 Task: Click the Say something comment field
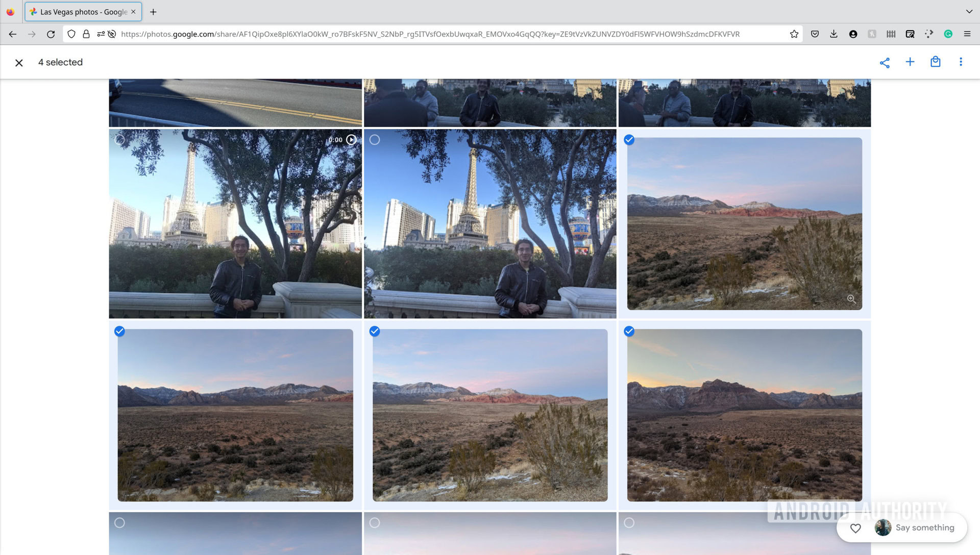[924, 527]
